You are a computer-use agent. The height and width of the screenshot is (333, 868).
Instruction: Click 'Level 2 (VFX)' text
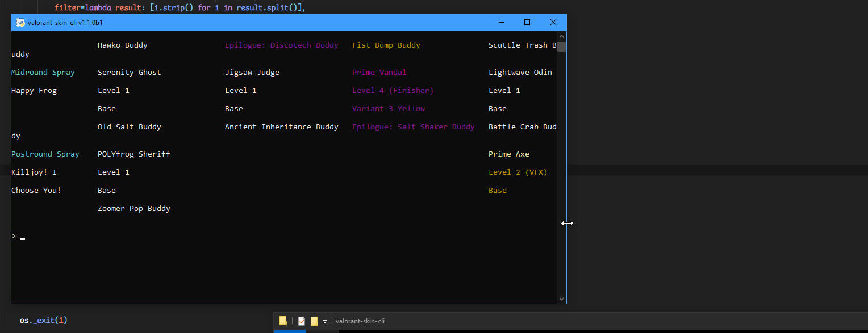[518, 172]
